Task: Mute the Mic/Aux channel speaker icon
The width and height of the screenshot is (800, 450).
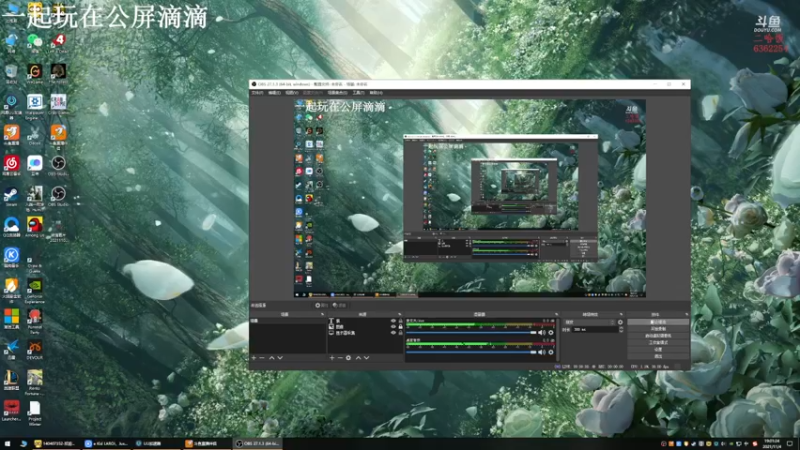Action: coord(541,333)
